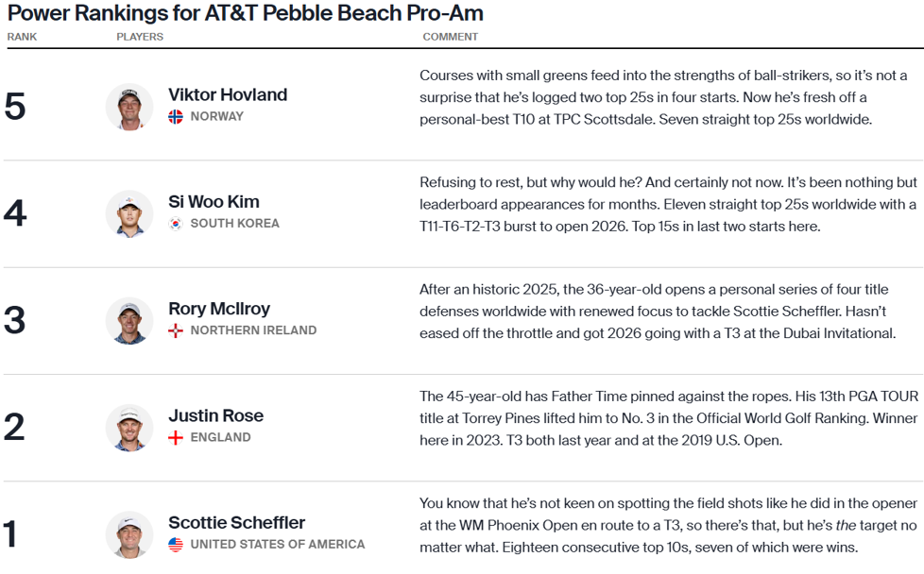Open Si Woo Kim player profile link
The height and width of the screenshot is (574, 924).
[214, 202]
